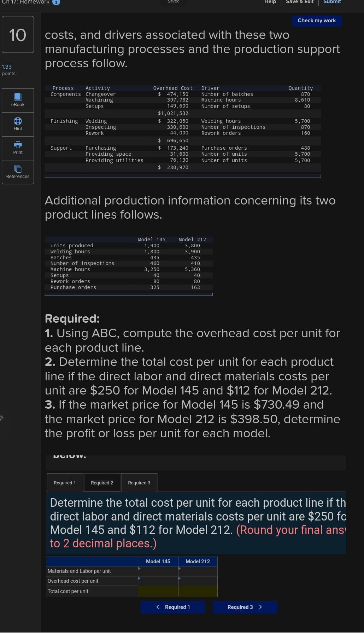Switch to the Required 3 tab

click(139, 483)
